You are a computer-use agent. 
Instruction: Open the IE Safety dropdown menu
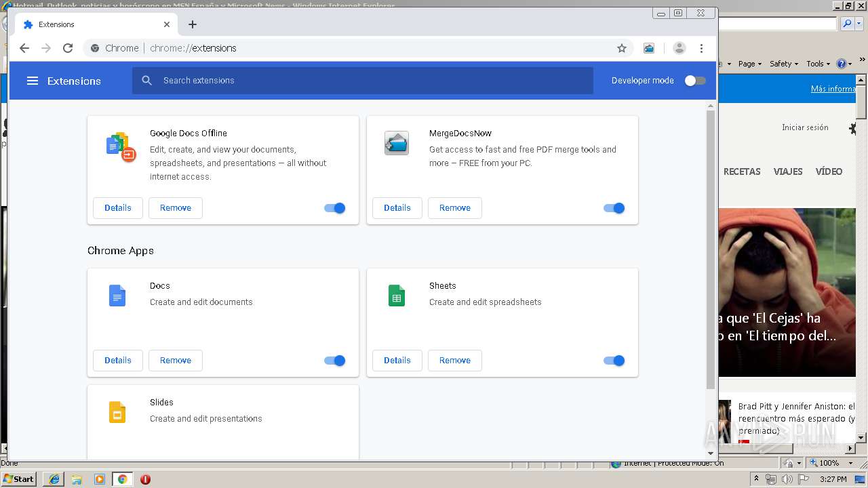pyautogui.click(x=784, y=64)
